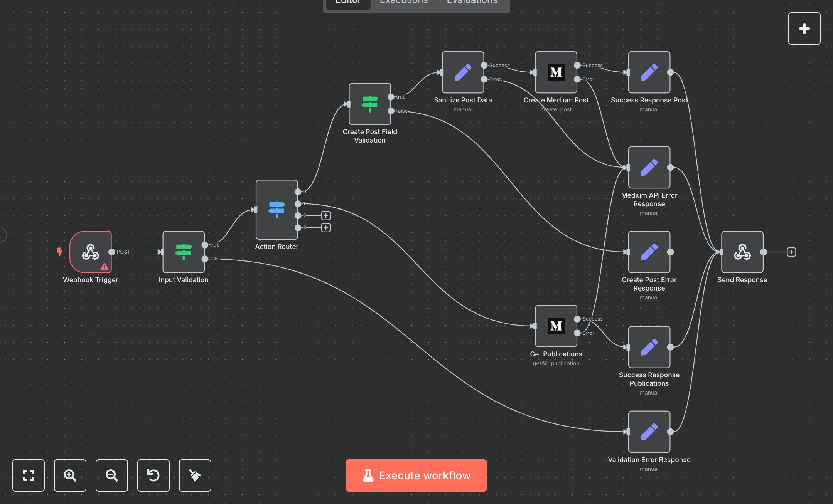Tidy up the workflow nodes
Screen dimensions: 833x504
[195, 475]
